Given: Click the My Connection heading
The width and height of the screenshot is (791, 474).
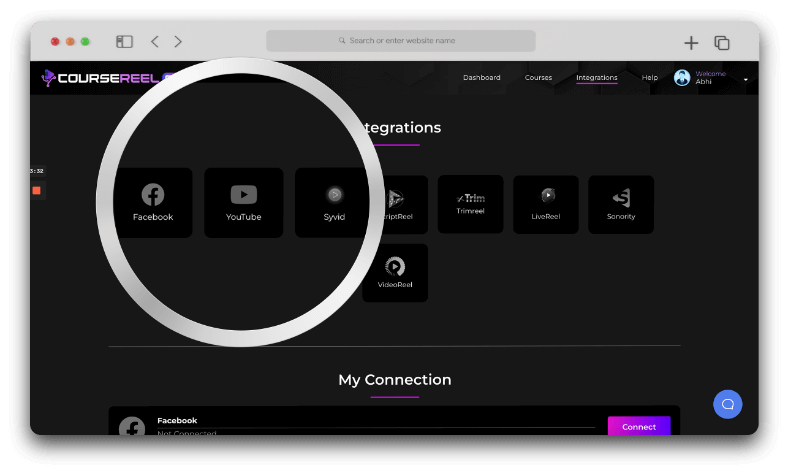Looking at the screenshot, I should point(395,380).
